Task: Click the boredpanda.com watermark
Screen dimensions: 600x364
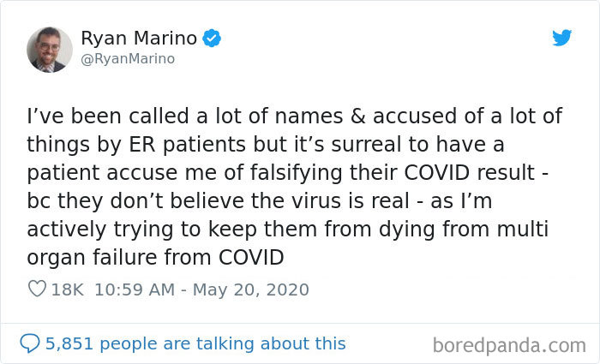Action: coord(507,345)
